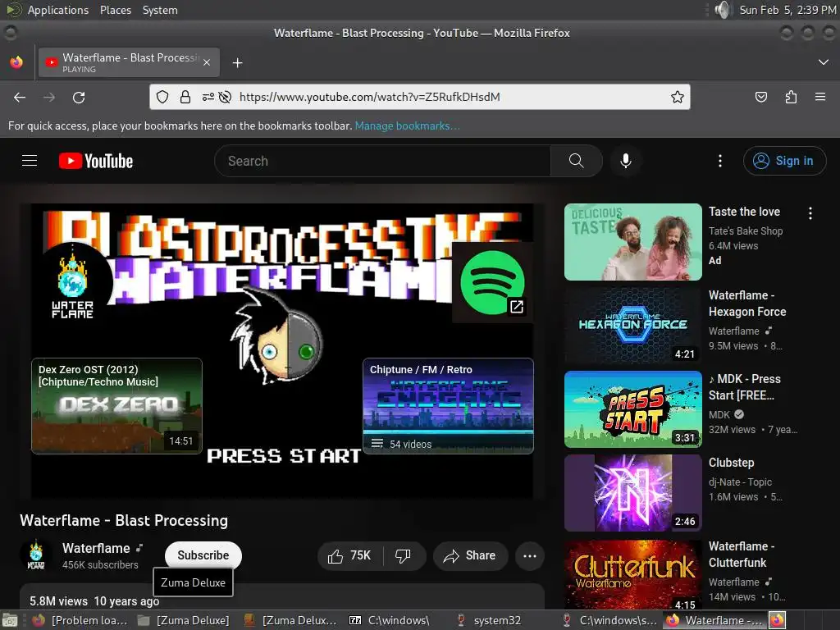Image resolution: width=840 pixels, height=630 pixels.
Task: Click the search magnifier button
Action: (576, 161)
